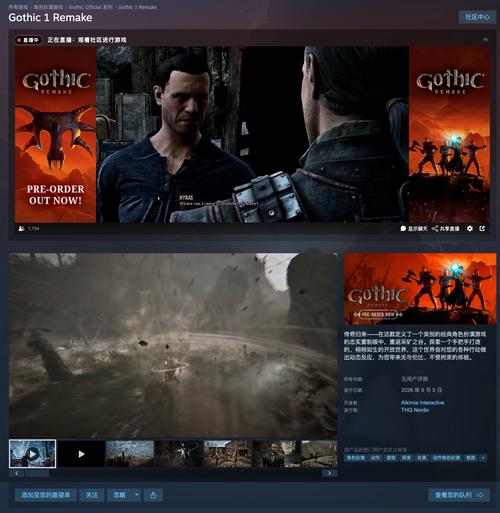Play the second black video thumbnail

[x=81, y=454]
